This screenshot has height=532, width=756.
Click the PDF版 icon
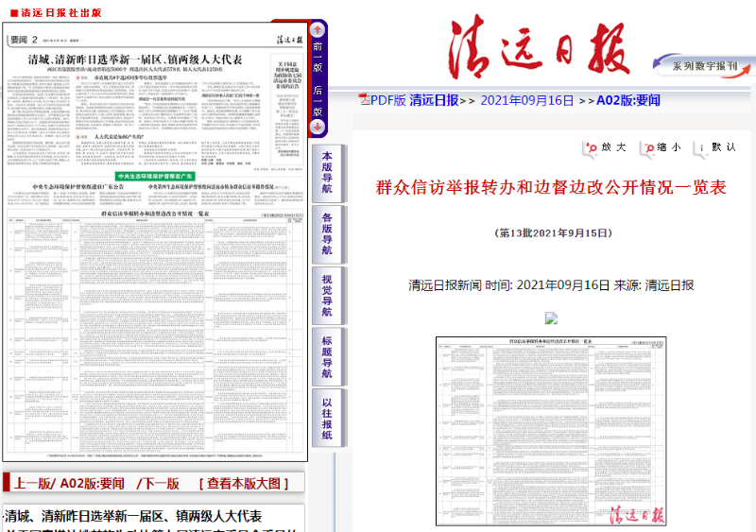point(364,99)
